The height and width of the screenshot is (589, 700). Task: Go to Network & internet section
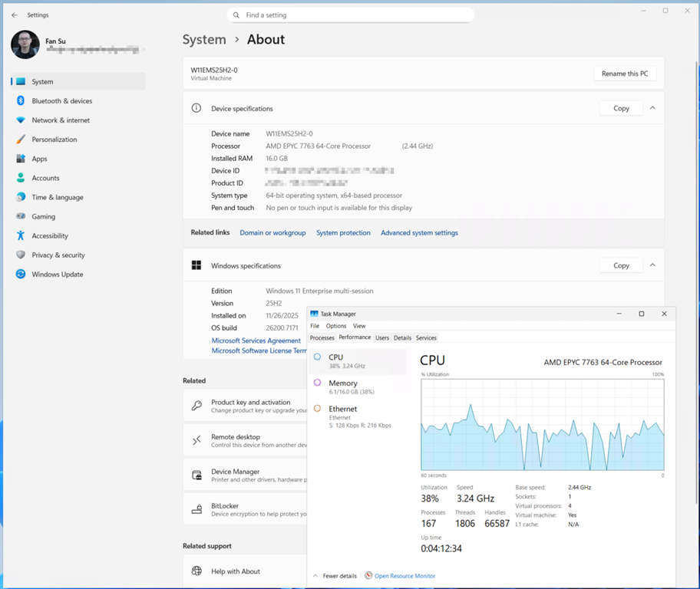pos(61,120)
